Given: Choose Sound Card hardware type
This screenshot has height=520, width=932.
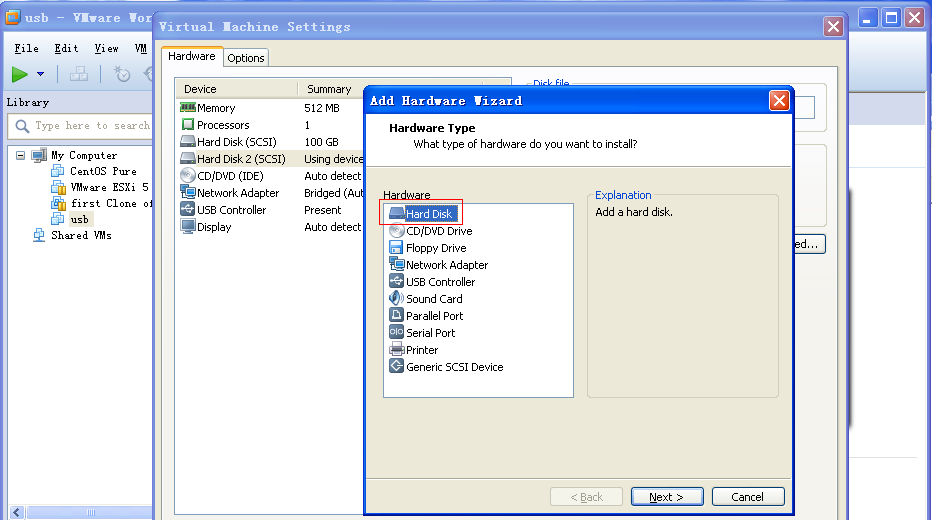Looking at the screenshot, I should click(x=433, y=299).
